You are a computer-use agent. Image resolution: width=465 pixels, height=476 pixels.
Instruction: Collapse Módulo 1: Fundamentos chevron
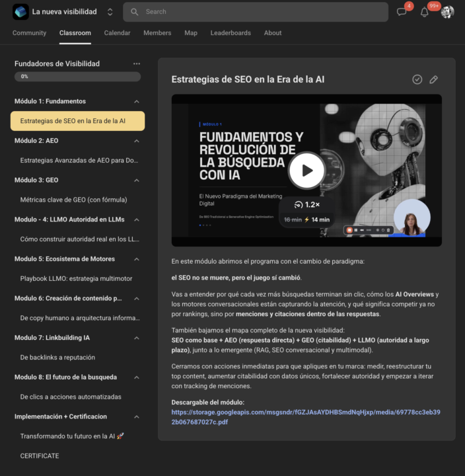tap(137, 101)
